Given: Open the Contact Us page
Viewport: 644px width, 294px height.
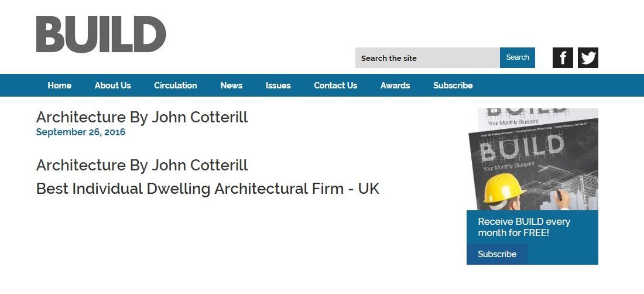Looking at the screenshot, I should tap(335, 86).
